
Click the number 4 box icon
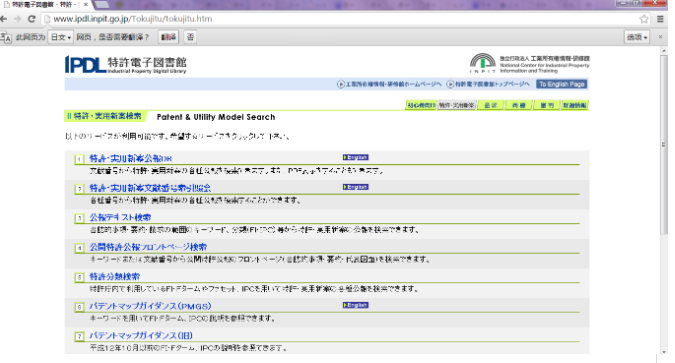[x=79, y=248]
